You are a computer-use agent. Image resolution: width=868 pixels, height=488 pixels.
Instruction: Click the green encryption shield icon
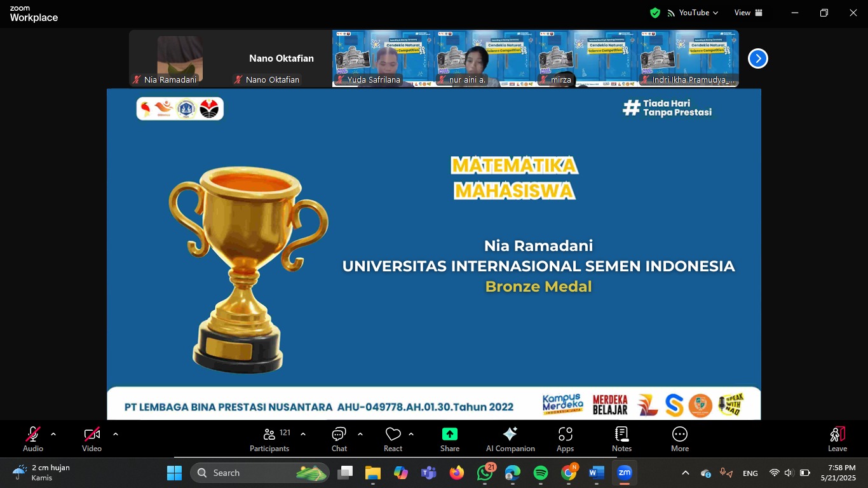[655, 13]
